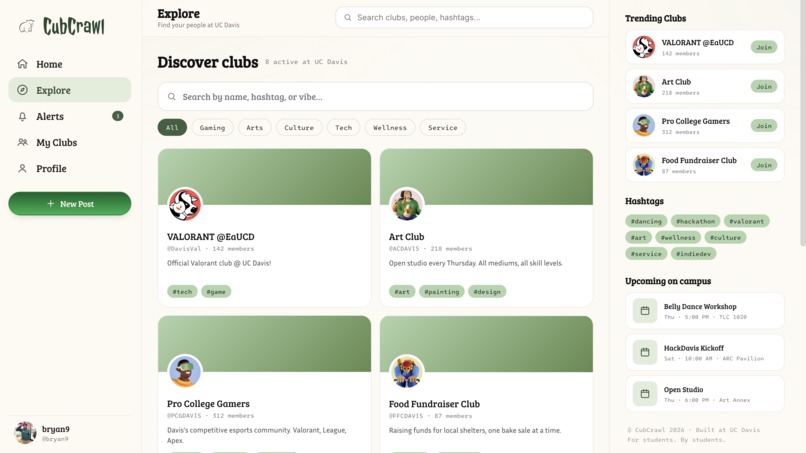
Task: Click the #culture hashtag
Action: tap(725, 238)
